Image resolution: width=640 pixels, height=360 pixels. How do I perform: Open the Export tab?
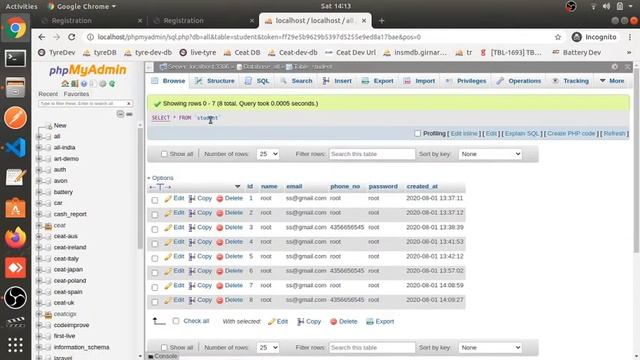click(378, 81)
